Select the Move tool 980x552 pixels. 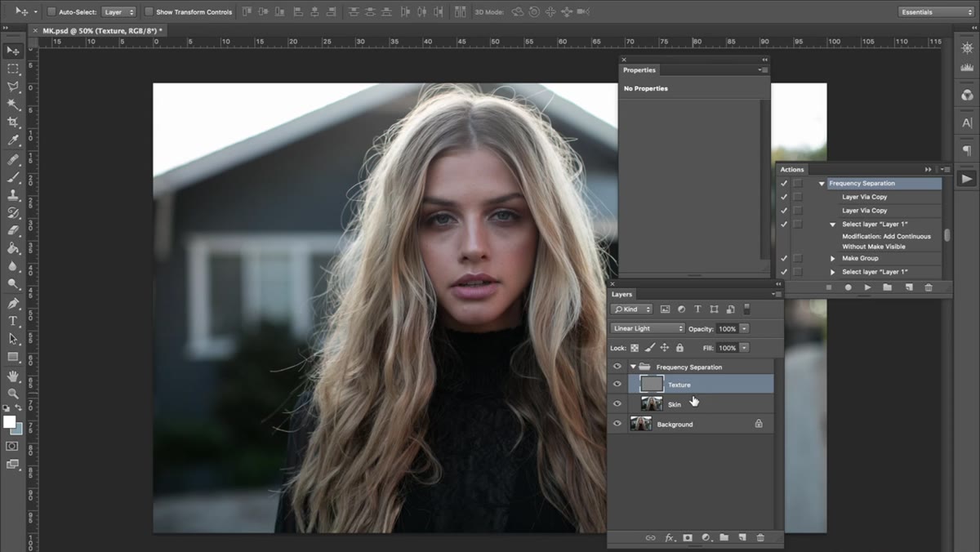(12, 51)
